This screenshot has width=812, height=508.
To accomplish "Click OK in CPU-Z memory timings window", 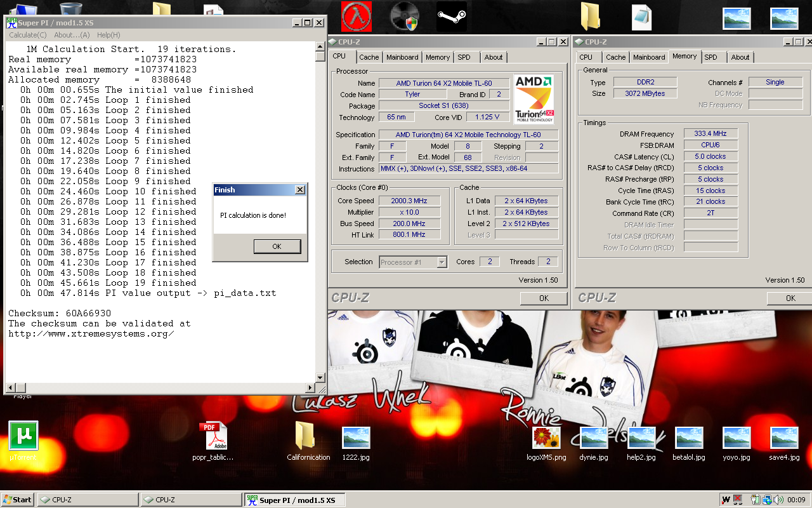I will (x=790, y=298).
